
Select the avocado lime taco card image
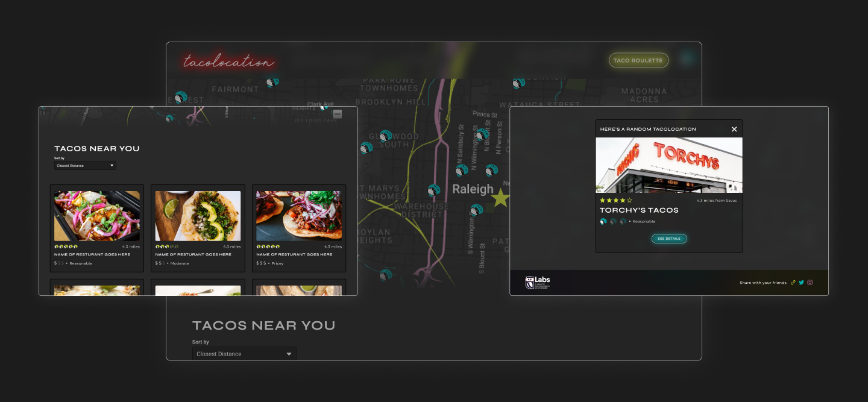pyautogui.click(x=198, y=216)
